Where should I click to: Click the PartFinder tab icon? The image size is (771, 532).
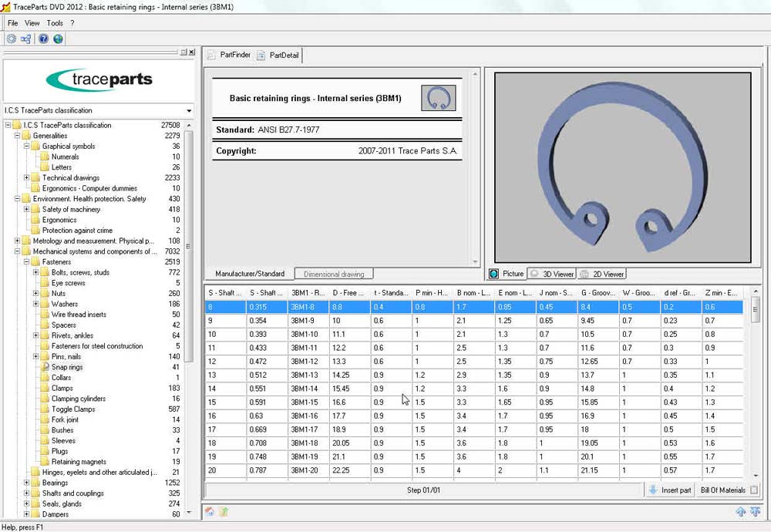[211, 55]
